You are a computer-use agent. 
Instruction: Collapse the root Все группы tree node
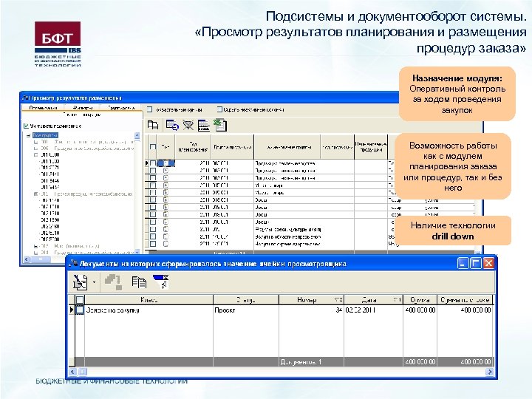[x=29, y=135]
